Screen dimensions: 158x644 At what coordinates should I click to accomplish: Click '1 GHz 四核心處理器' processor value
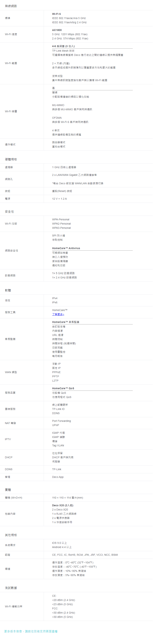tap(64, 167)
